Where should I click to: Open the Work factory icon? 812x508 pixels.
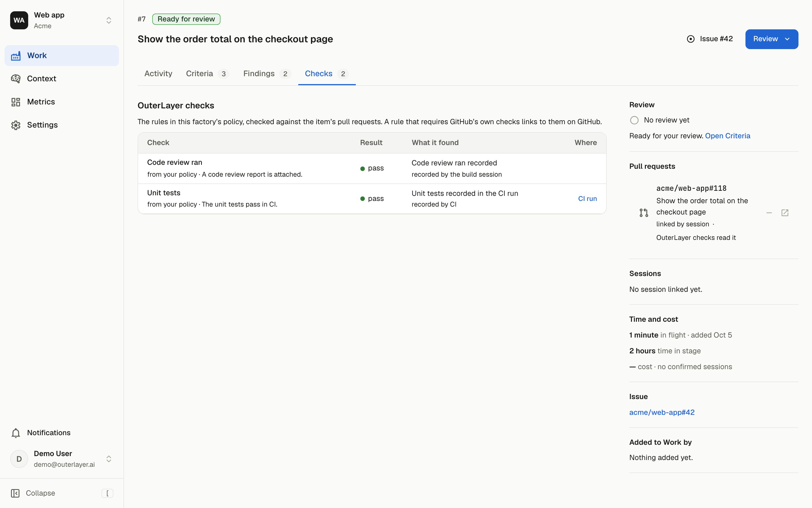coord(16,56)
